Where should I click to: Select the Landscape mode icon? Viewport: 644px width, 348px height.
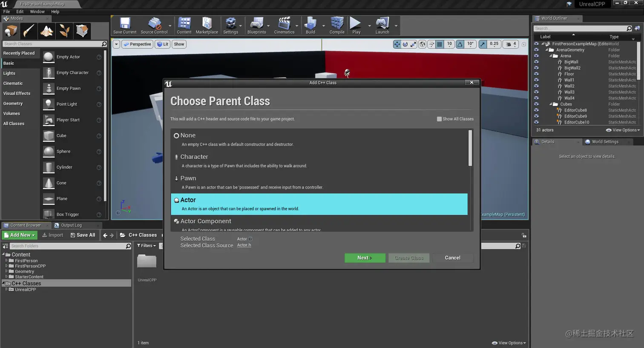click(x=46, y=31)
